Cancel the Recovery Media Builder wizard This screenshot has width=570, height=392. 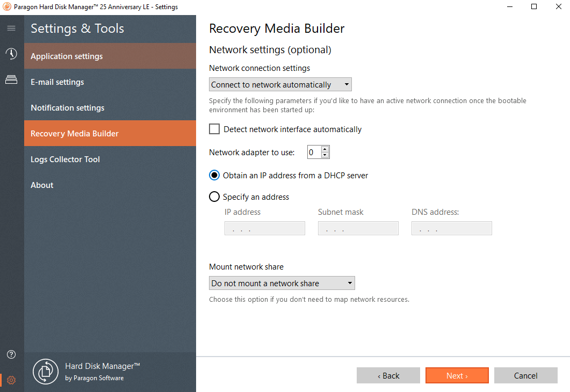525,375
